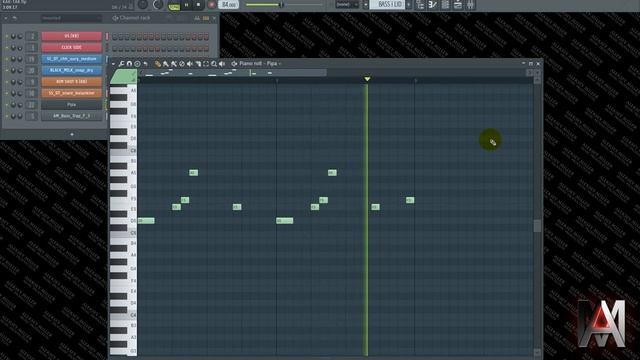Screen dimensions: 640x360
Task: Toggle the Pattern/Song mode button
Action: click(x=174, y=7)
